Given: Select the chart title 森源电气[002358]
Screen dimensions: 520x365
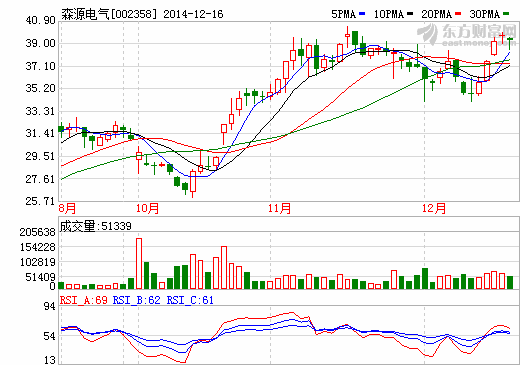Looking at the screenshot, I should [x=109, y=14].
